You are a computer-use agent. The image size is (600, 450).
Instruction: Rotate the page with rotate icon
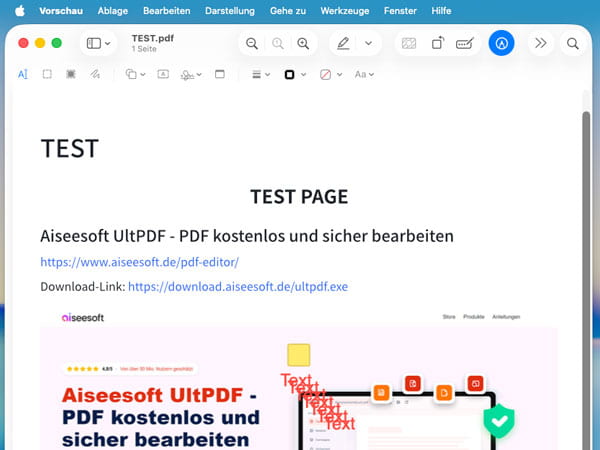(x=438, y=43)
